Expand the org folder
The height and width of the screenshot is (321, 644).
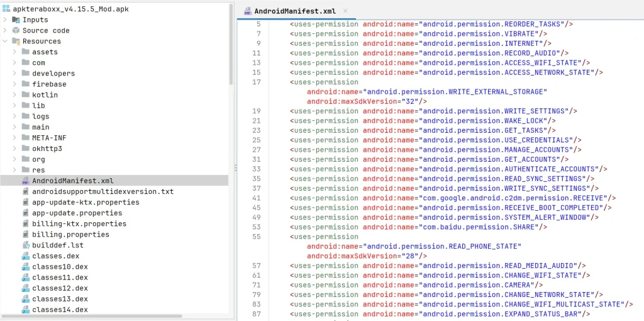tap(14, 159)
